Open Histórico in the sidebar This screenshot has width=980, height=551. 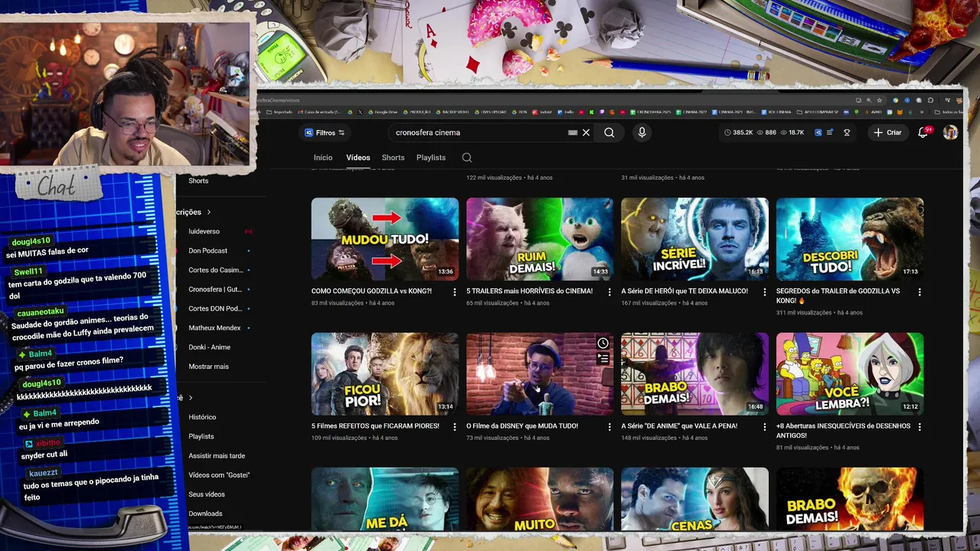(202, 417)
